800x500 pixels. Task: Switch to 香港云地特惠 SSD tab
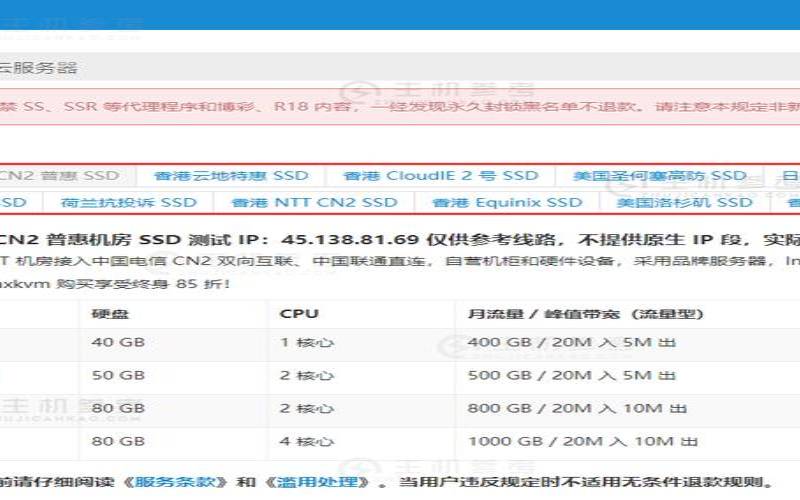click(x=231, y=176)
